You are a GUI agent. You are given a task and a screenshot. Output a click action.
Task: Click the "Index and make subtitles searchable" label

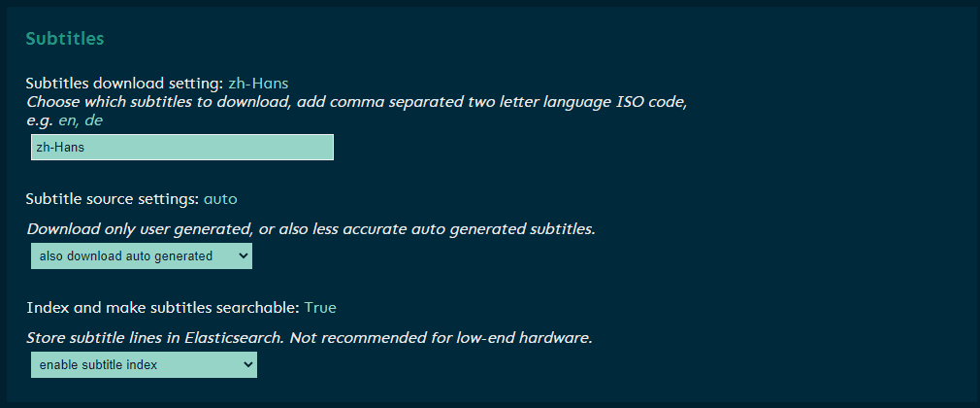click(x=162, y=308)
